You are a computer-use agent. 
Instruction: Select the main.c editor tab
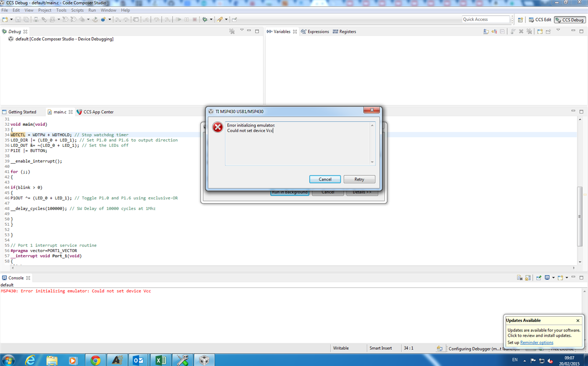coord(60,112)
